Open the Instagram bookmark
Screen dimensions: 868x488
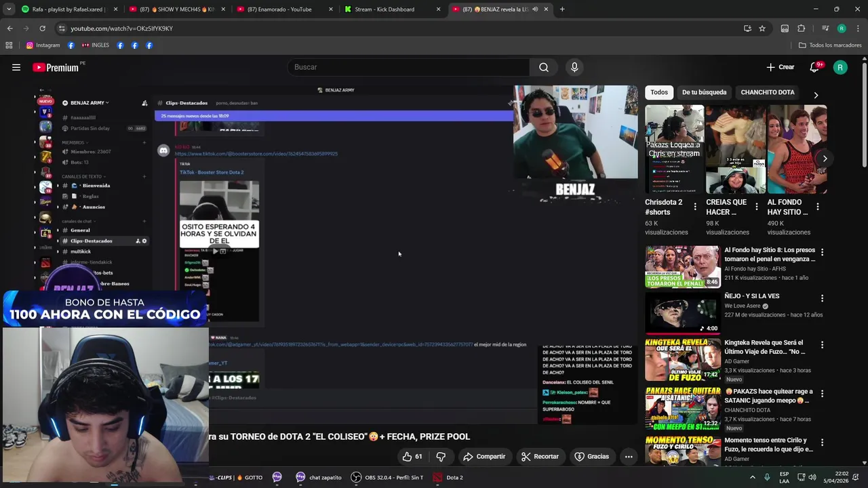click(43, 45)
